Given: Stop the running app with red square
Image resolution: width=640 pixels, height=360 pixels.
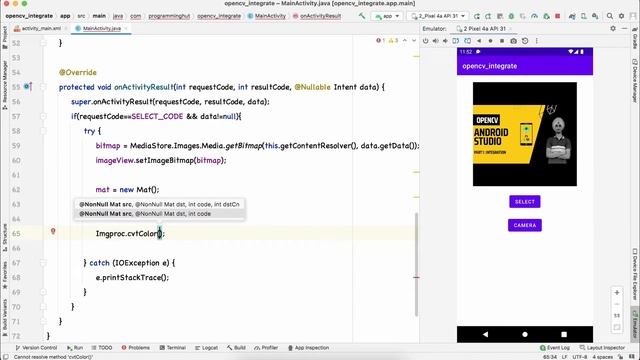Looking at the screenshot, I should click(x=558, y=16).
